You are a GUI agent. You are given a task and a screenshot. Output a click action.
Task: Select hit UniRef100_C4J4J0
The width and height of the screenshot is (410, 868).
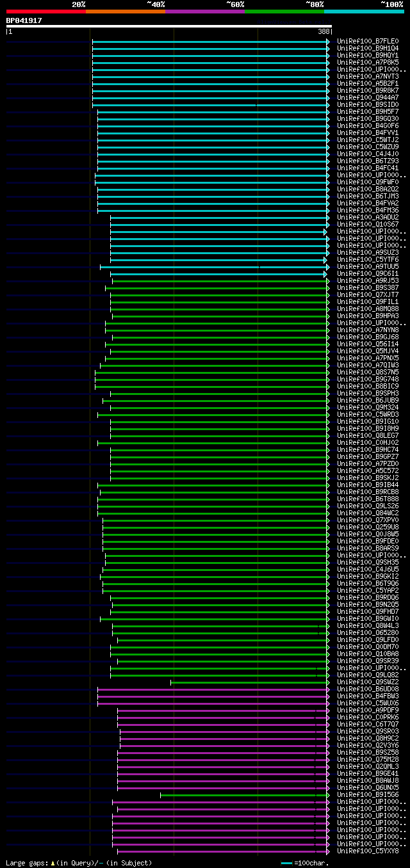(368, 154)
